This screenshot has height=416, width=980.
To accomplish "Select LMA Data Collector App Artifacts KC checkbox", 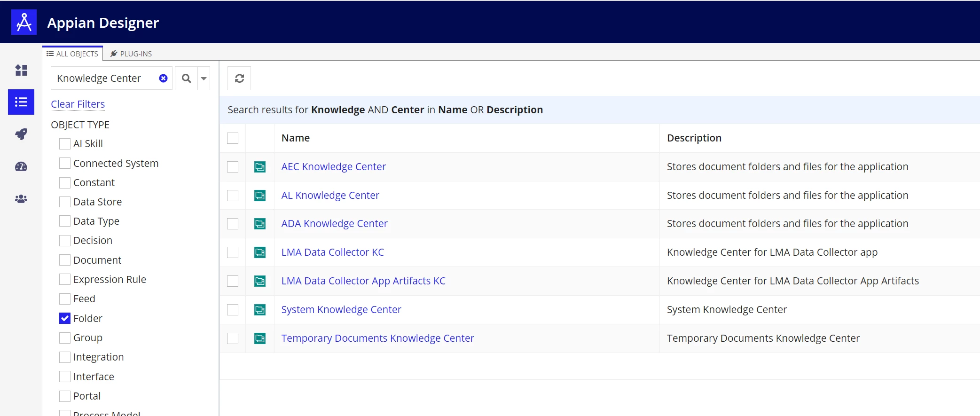I will (x=233, y=281).
